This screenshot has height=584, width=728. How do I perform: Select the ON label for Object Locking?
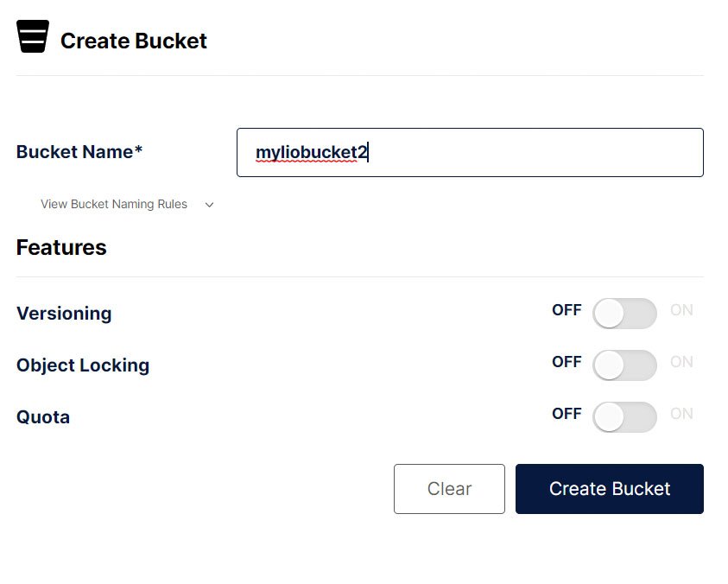tap(681, 362)
